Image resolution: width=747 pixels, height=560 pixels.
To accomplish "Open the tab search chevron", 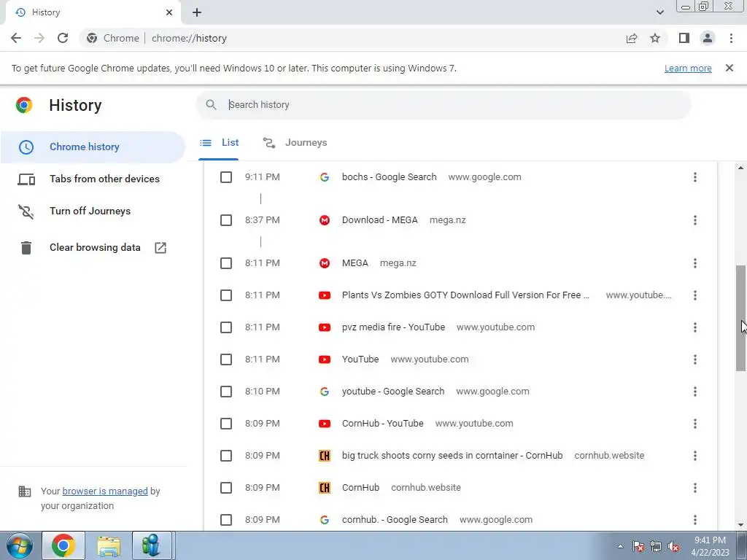I will (659, 12).
